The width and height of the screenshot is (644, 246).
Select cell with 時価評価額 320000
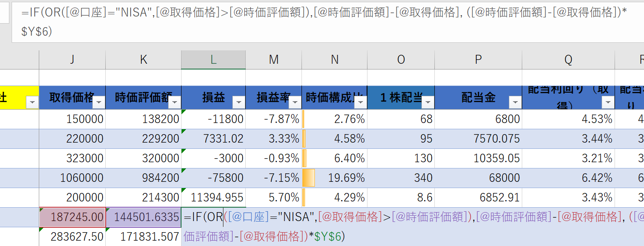[x=143, y=158]
